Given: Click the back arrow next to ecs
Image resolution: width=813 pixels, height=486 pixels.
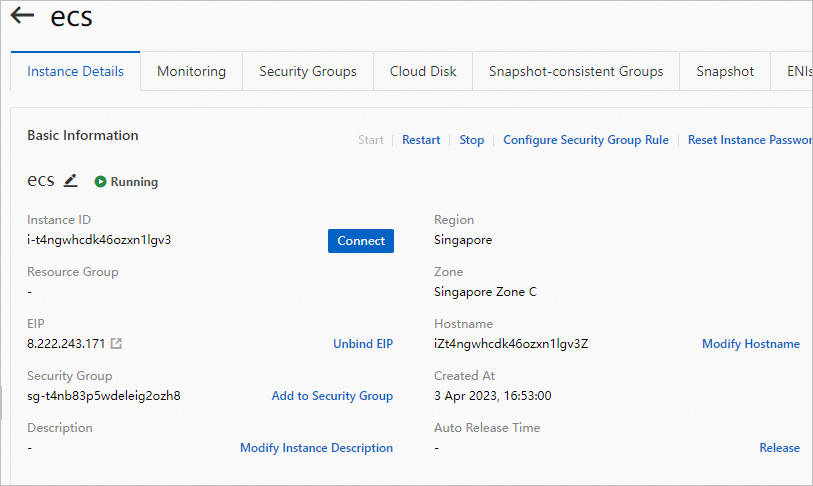Looking at the screenshot, I should (22, 17).
